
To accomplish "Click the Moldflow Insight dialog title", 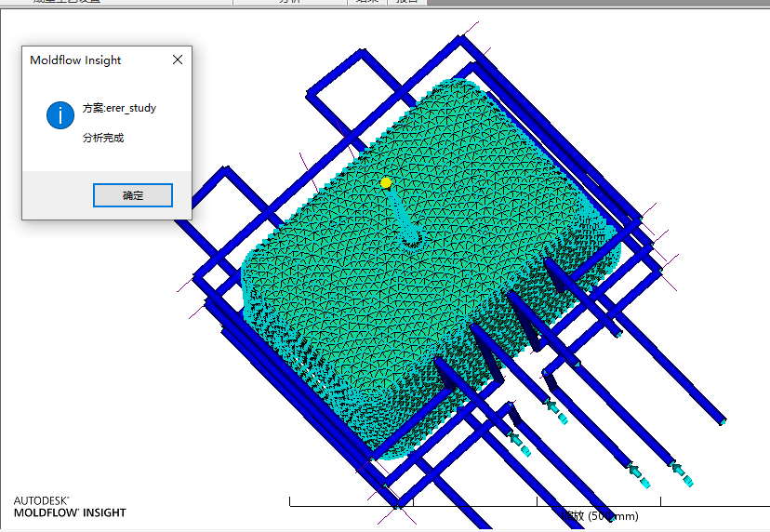I will [x=75, y=60].
